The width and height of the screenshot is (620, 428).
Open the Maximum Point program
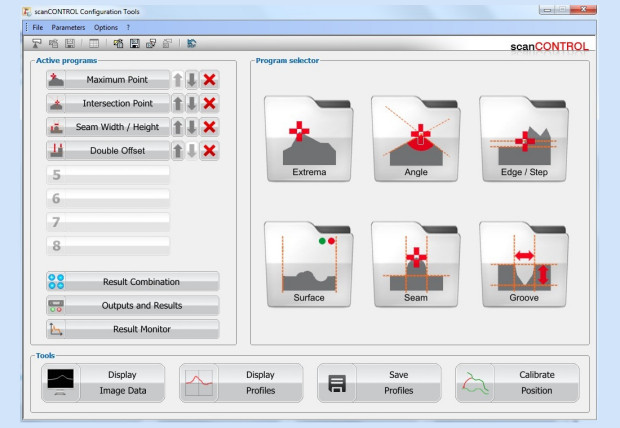108,80
